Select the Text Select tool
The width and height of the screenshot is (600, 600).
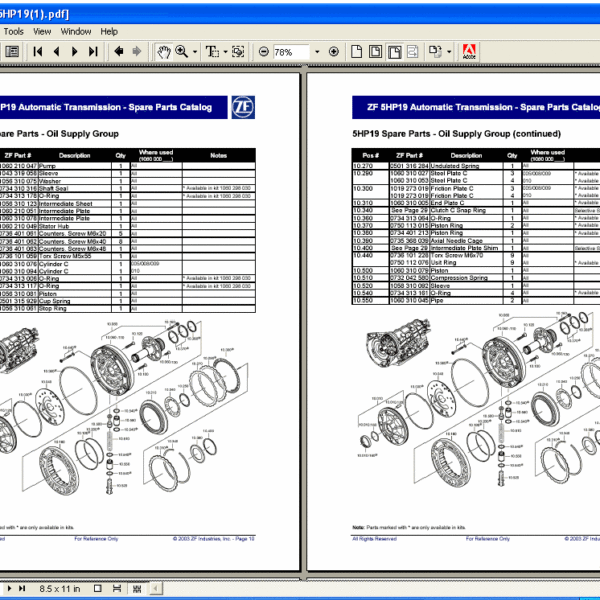tap(212, 51)
